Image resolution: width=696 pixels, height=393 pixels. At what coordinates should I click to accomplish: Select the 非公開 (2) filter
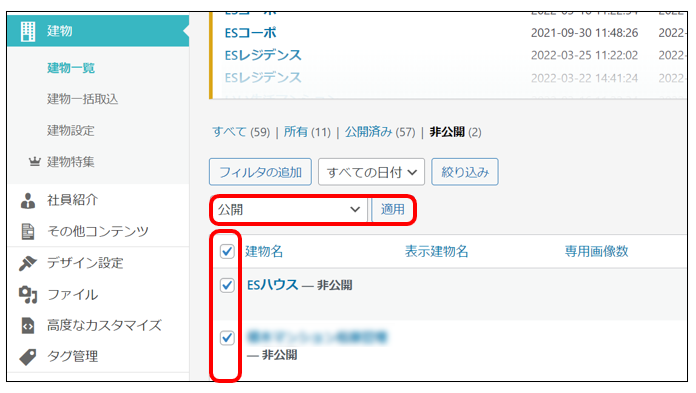pyautogui.click(x=455, y=132)
